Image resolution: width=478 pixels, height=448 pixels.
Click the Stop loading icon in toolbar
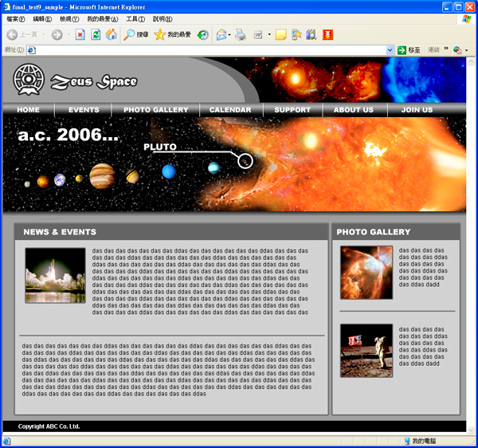click(80, 34)
